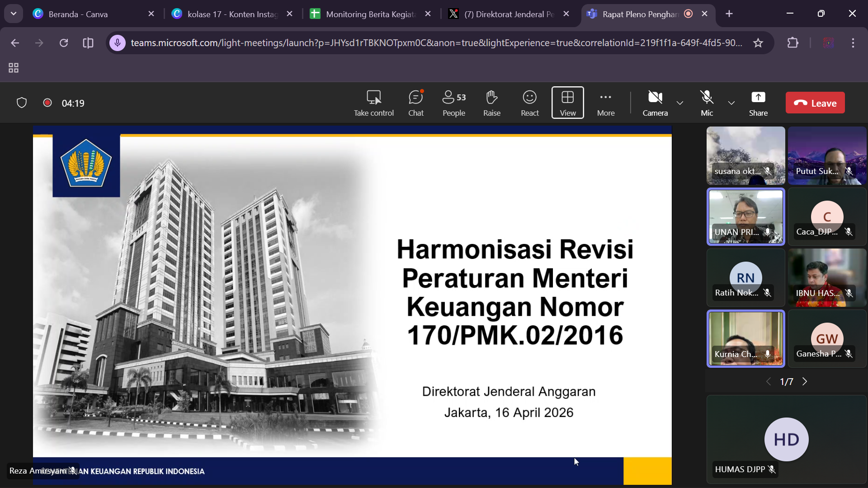Open the View layout options
Image resolution: width=868 pixels, height=488 pixels.
pos(567,103)
